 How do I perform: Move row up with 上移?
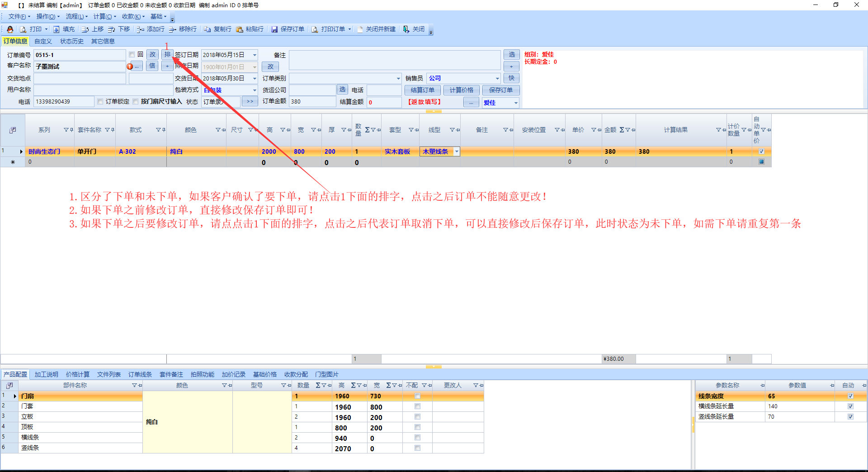click(x=93, y=29)
